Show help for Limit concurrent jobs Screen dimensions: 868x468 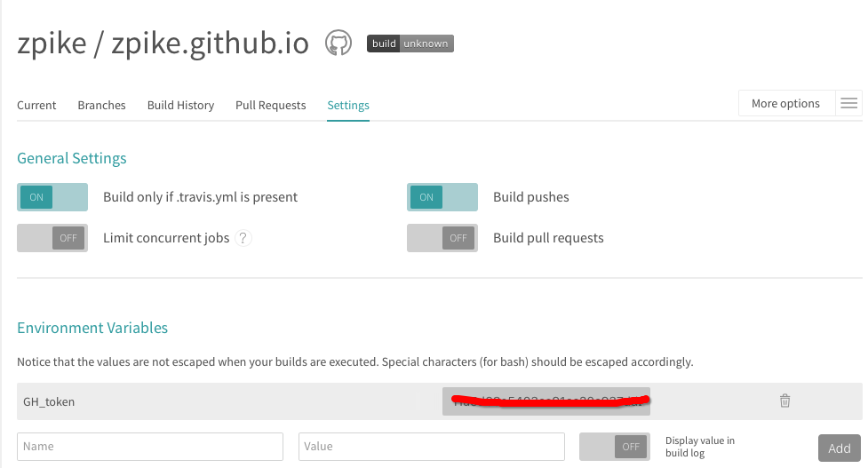[243, 238]
